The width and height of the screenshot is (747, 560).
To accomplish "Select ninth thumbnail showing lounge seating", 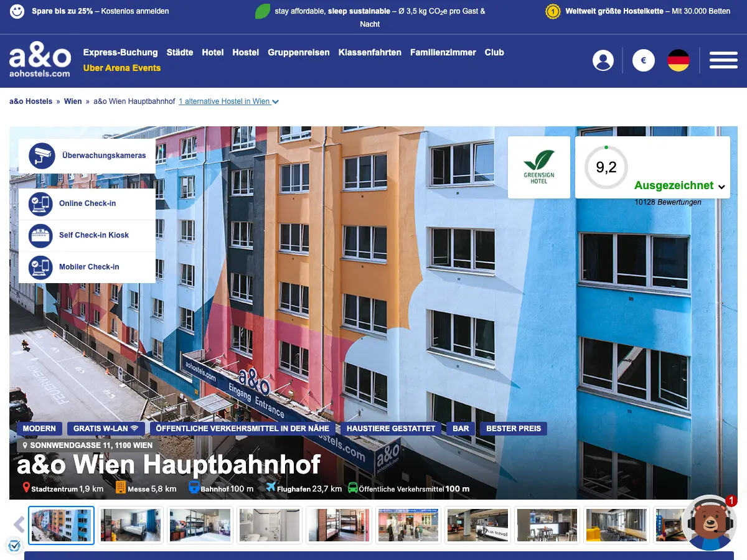I will click(617, 525).
